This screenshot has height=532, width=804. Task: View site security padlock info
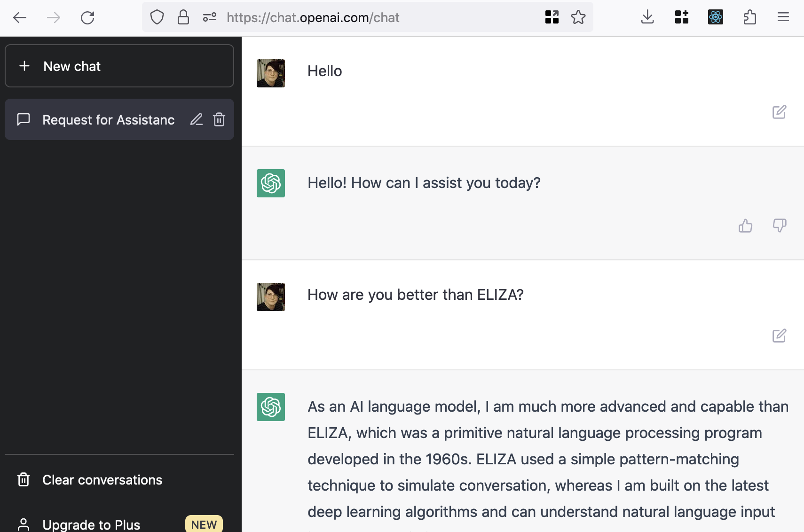click(183, 17)
